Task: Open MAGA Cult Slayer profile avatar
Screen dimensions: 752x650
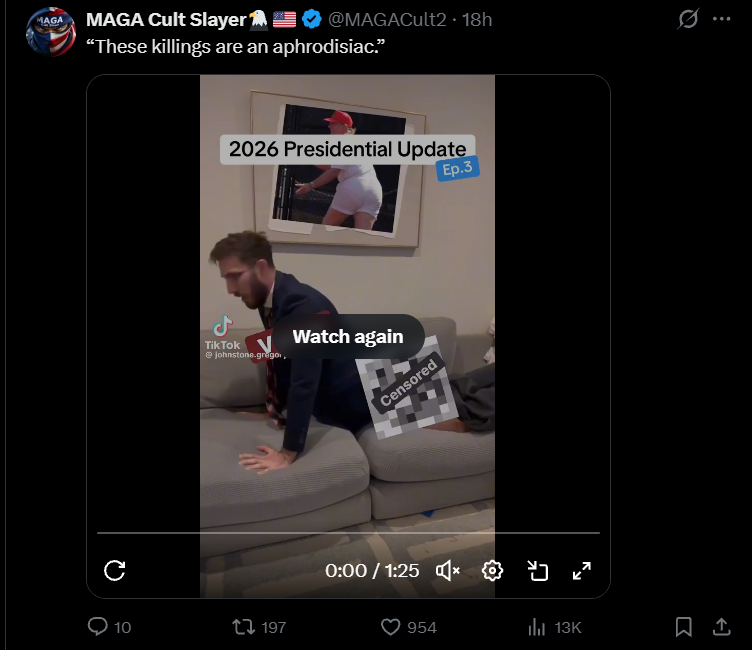Action: coord(51,32)
